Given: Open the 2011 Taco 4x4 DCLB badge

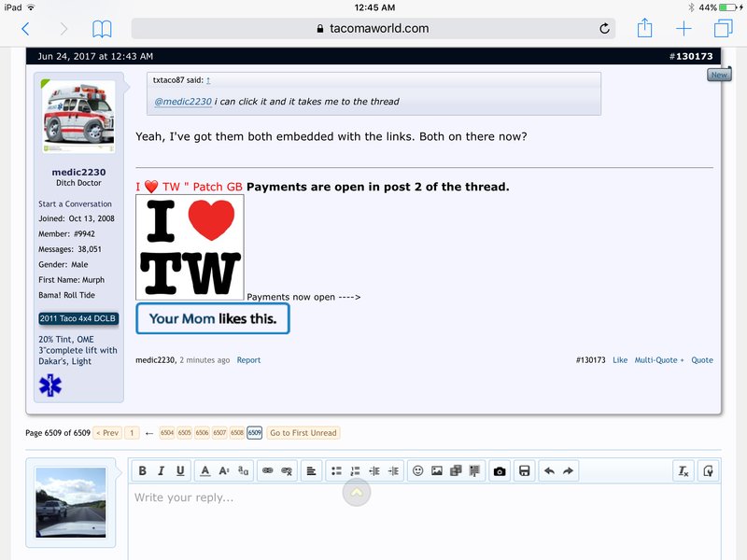Looking at the screenshot, I should point(78,318).
